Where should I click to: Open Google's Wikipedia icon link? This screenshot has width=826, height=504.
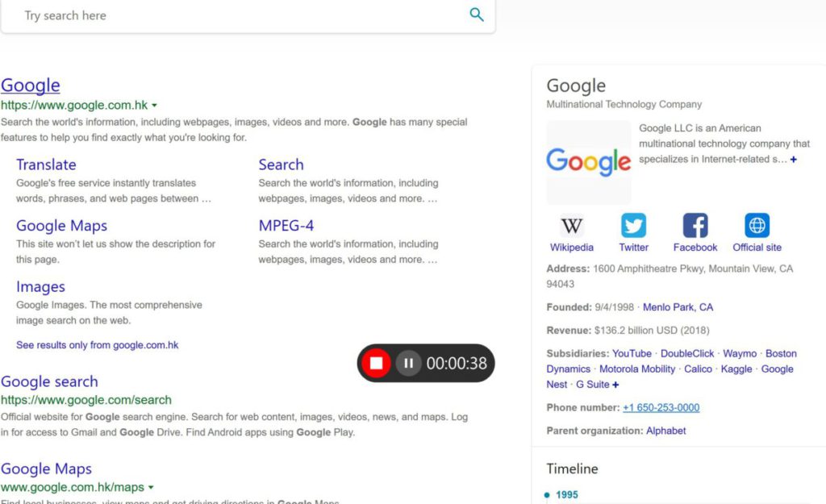pyautogui.click(x=572, y=226)
